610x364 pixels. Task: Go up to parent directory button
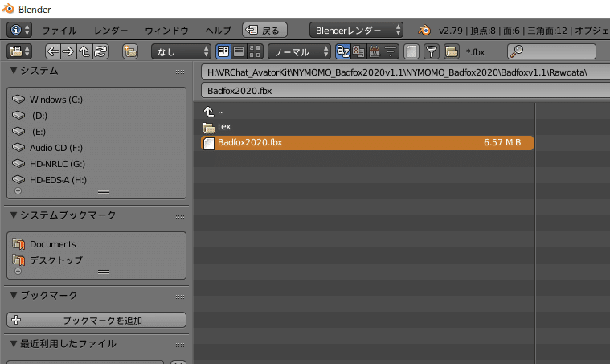pos(84,51)
